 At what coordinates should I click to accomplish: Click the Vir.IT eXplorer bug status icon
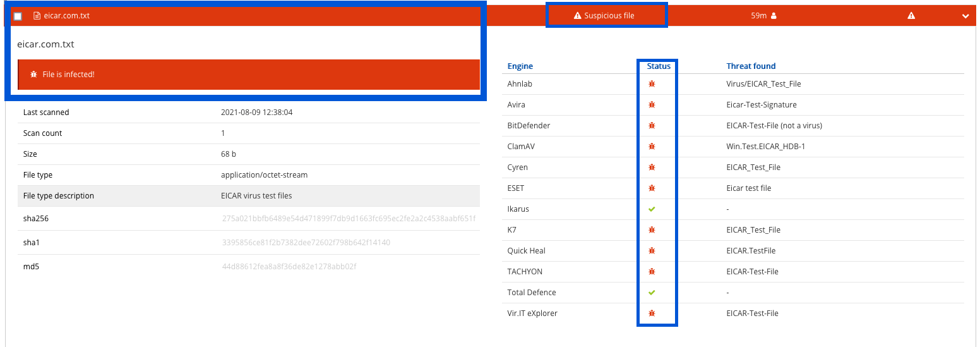(x=652, y=314)
